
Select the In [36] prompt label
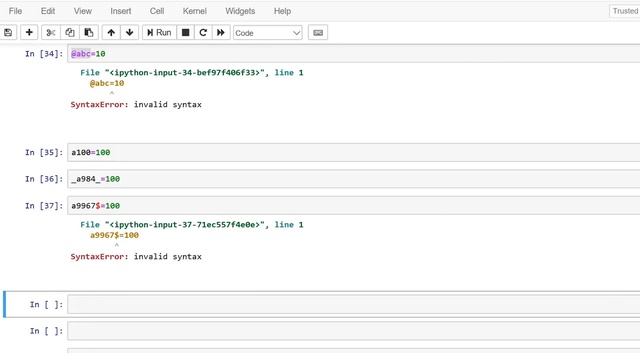(44, 179)
